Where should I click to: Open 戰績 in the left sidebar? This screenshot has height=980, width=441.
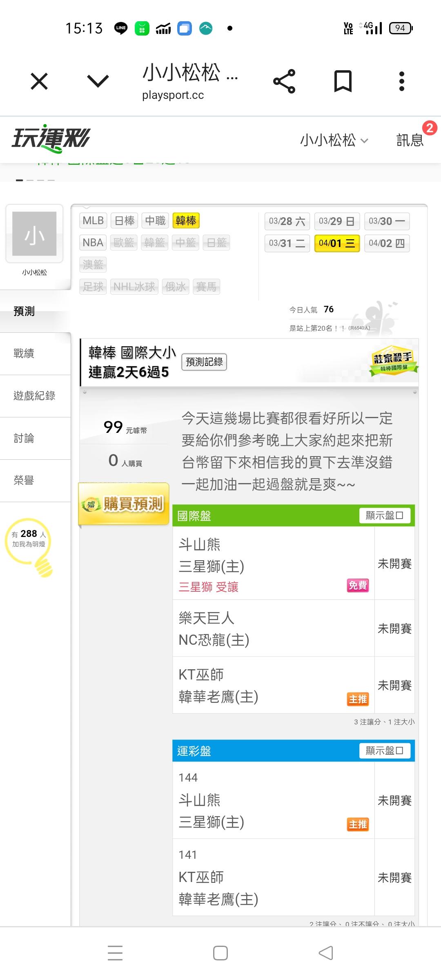tap(24, 354)
